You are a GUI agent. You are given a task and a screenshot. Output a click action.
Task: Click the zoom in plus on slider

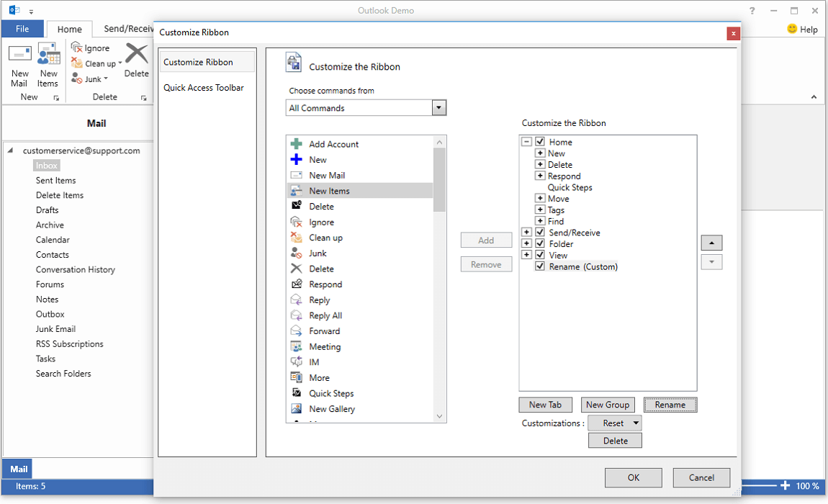[785, 486]
